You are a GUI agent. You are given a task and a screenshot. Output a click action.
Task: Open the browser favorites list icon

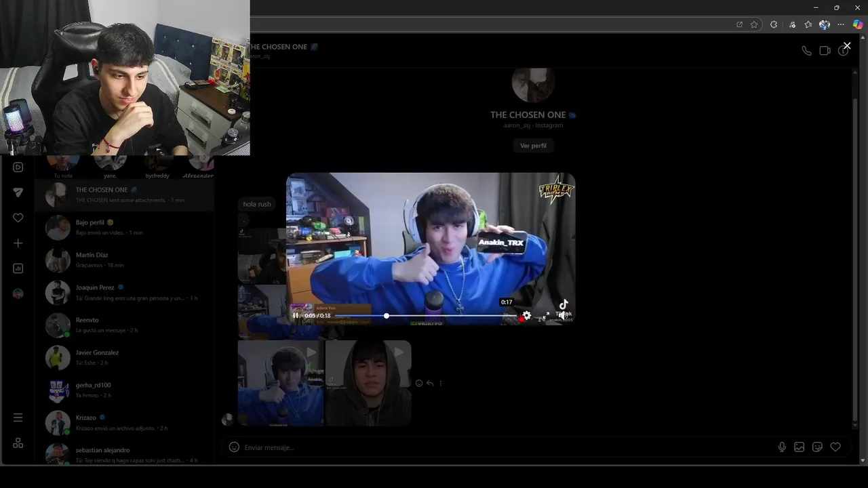pos(808,24)
